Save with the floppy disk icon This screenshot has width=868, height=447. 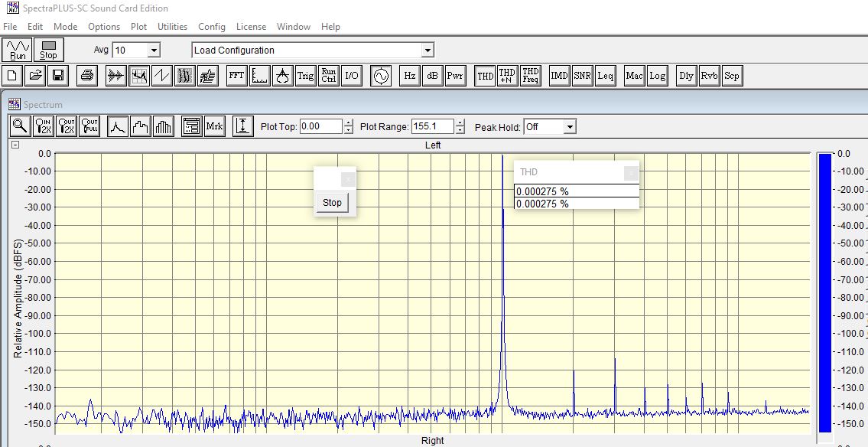[57, 75]
